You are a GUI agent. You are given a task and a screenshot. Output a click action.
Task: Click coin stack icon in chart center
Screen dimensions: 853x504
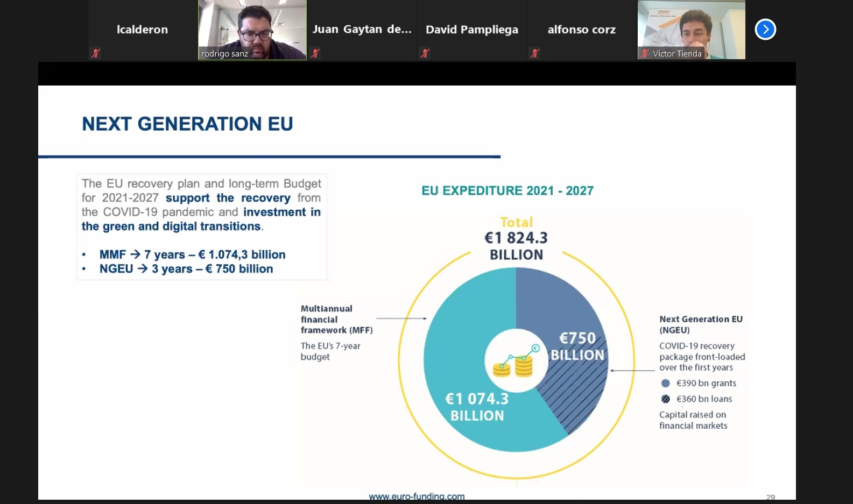(x=516, y=360)
